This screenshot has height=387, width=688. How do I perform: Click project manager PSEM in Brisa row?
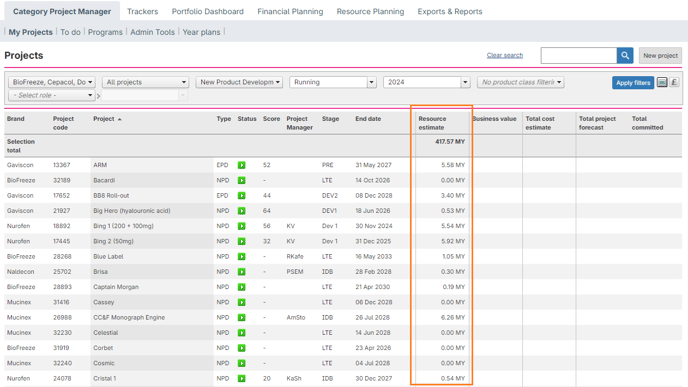point(295,272)
